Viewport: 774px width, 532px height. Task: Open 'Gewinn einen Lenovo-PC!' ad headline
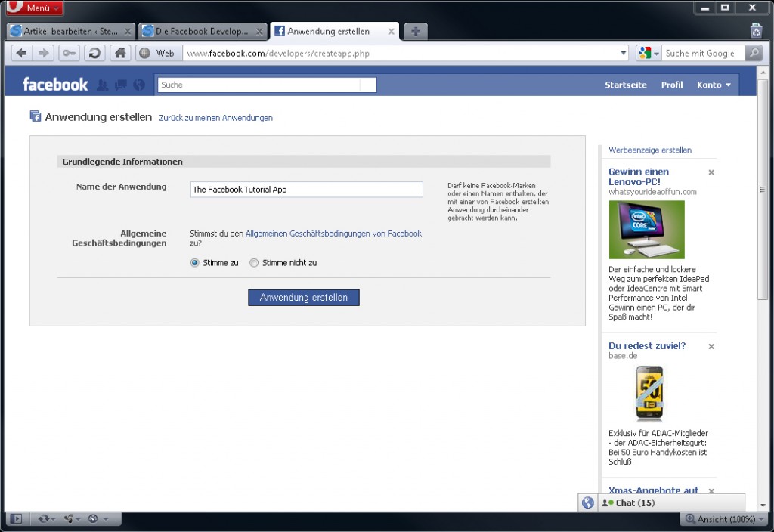[639, 177]
